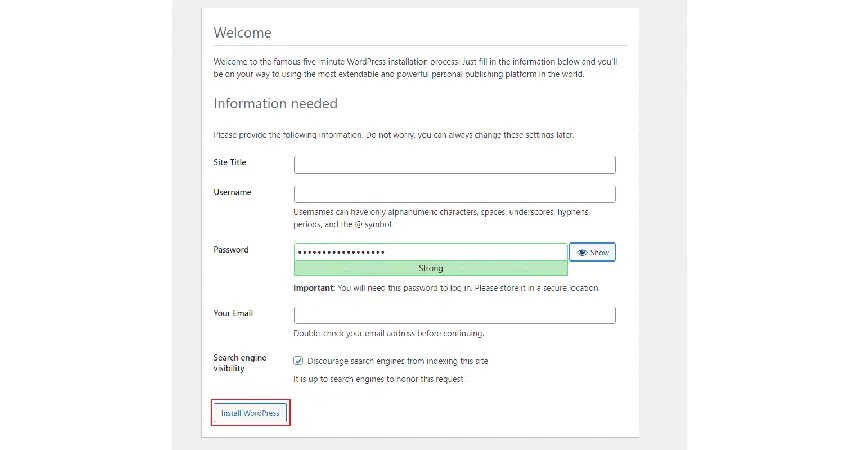Viewport: 860px width, 450px height.
Task: Click the 'Site Title' label
Action: click(x=230, y=162)
